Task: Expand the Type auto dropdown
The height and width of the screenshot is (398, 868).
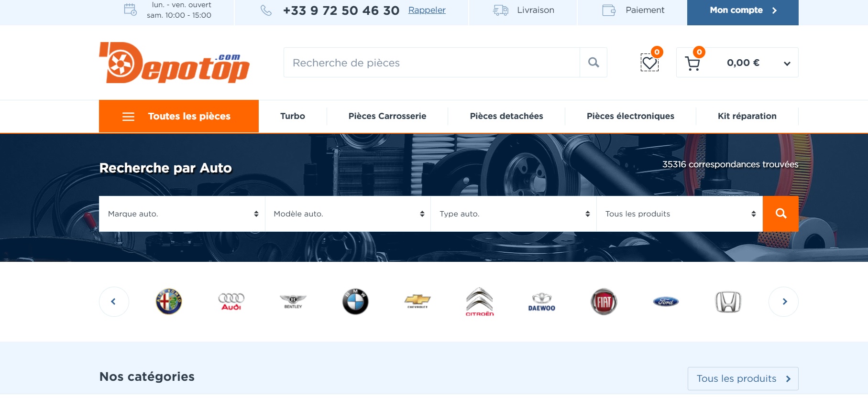Action: coord(513,214)
